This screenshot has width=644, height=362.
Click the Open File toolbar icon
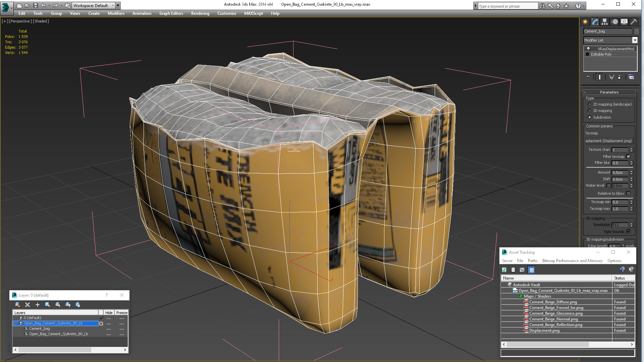[28, 5]
